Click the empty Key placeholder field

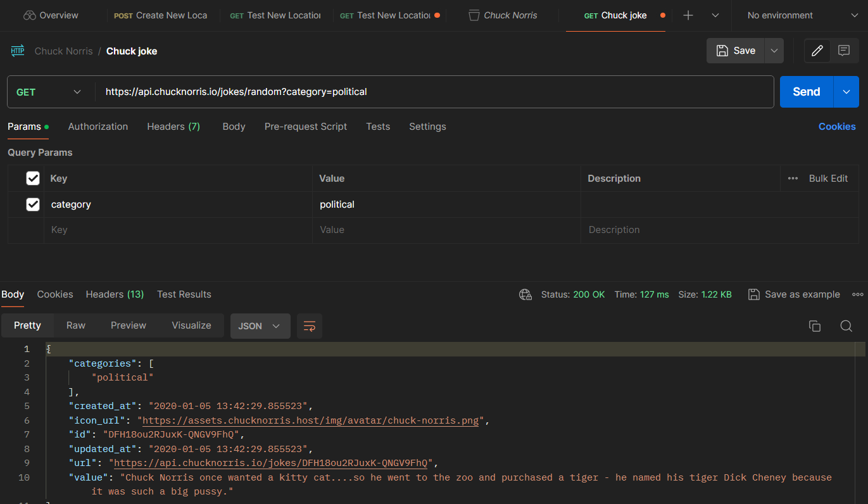(178, 230)
